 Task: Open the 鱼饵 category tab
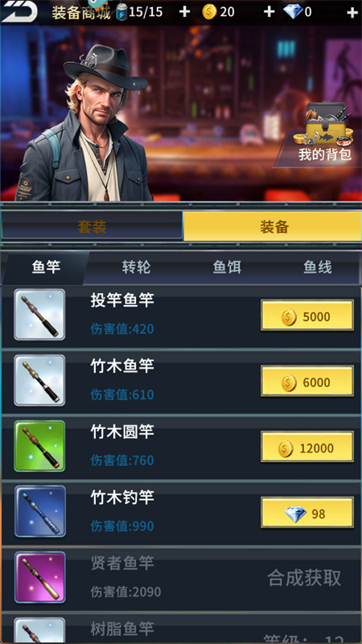click(x=227, y=267)
